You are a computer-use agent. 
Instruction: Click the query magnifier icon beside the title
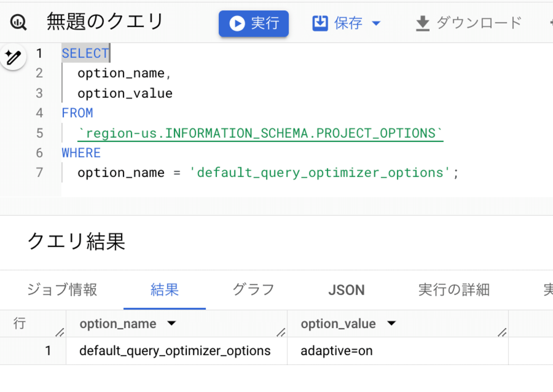[x=18, y=22]
